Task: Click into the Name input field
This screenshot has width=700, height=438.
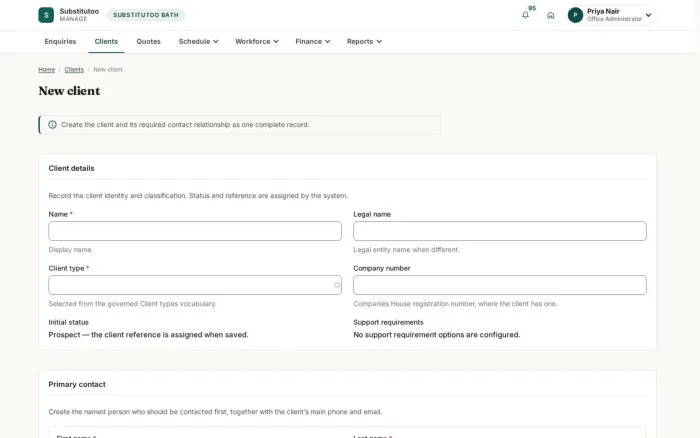Action: coord(195,231)
